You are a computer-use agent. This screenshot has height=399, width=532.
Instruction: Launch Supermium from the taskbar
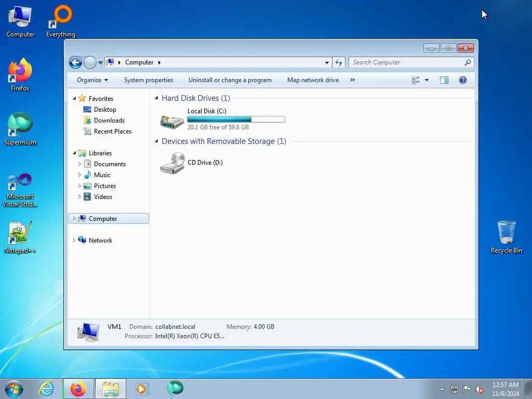click(x=175, y=388)
